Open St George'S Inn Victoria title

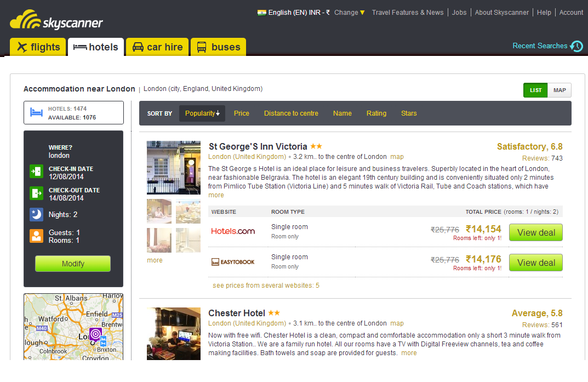tap(258, 146)
